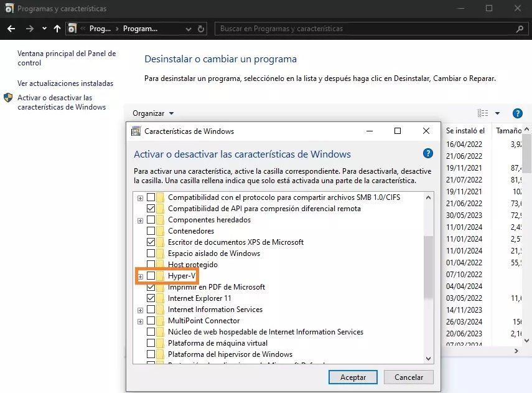Viewport: 532px width, 393px height.
Task: Open Ventana principal del Panel de control
Action: pos(67,58)
